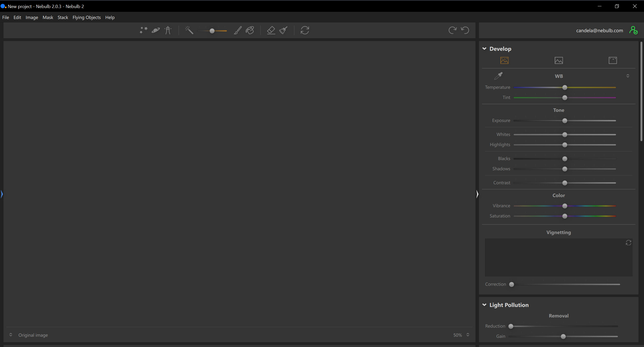Click the undo arrow in toolbar
The image size is (644, 347).
(x=465, y=30)
